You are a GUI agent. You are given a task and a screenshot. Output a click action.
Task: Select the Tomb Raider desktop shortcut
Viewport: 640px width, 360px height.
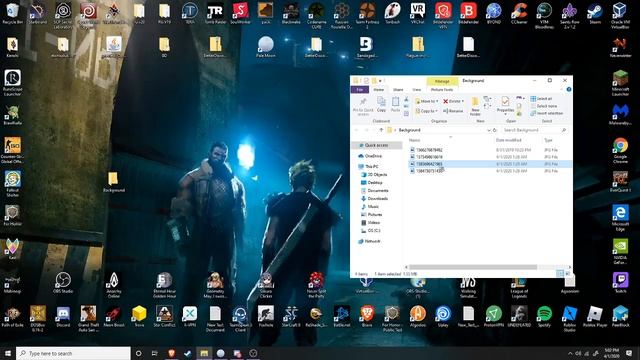pos(215,13)
